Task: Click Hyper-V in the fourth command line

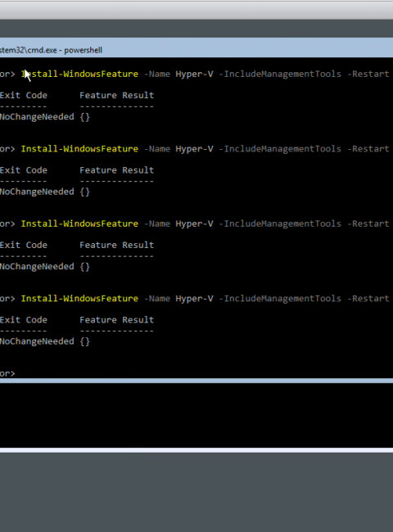Action: [x=195, y=299]
